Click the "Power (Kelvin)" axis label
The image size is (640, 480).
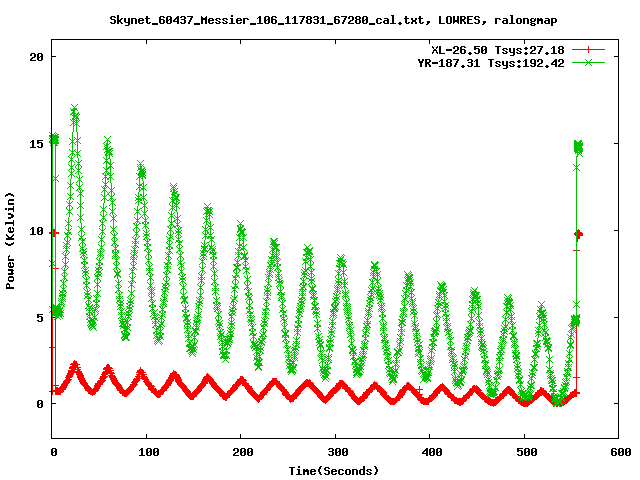(x=10, y=241)
